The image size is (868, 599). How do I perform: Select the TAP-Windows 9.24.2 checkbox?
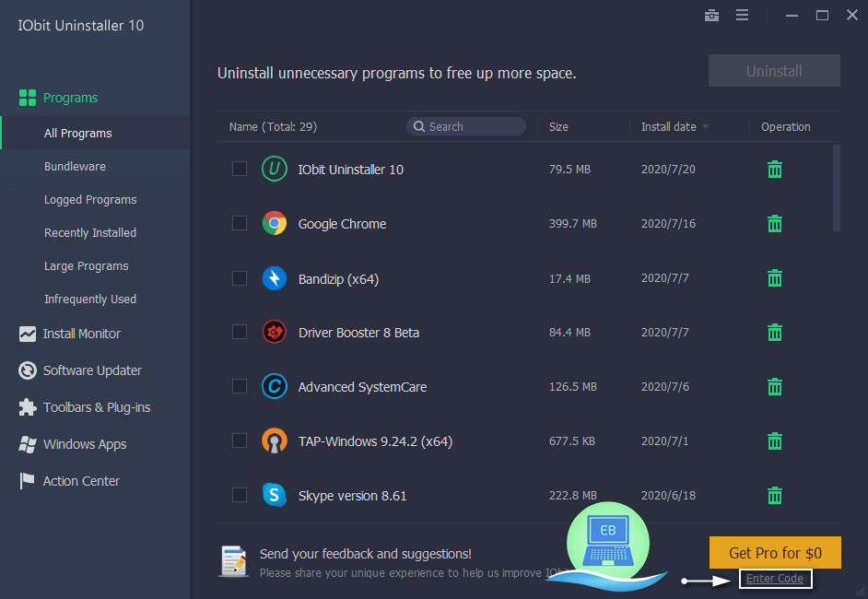coord(240,440)
